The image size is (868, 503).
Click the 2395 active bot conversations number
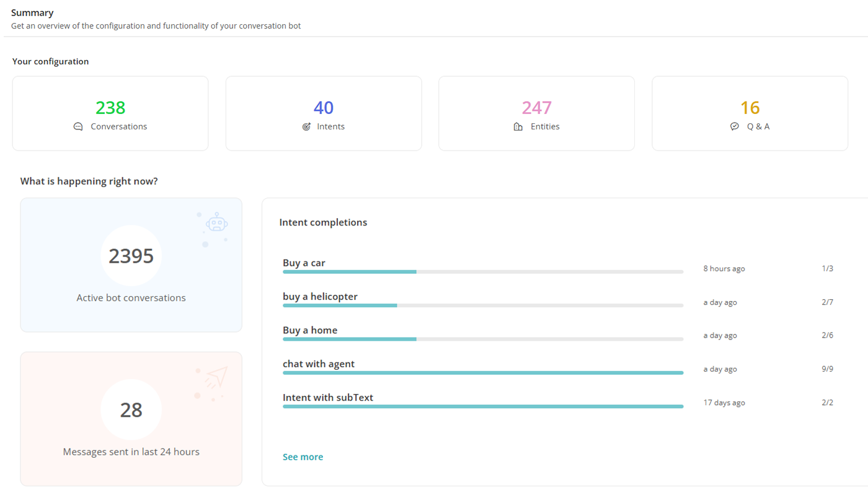coord(131,256)
